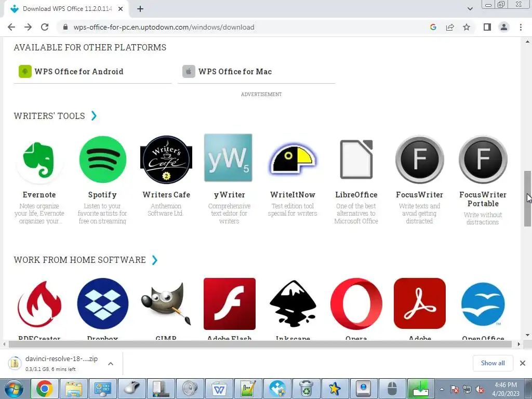Click the address bar URL

point(164,27)
